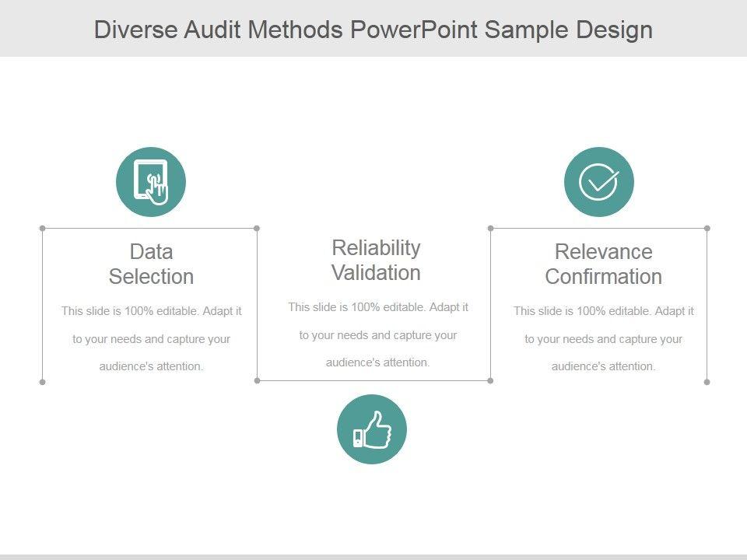The image size is (747, 560).
Task: Click the description paragraph under Relevance Confirmation
Action: 603,338
